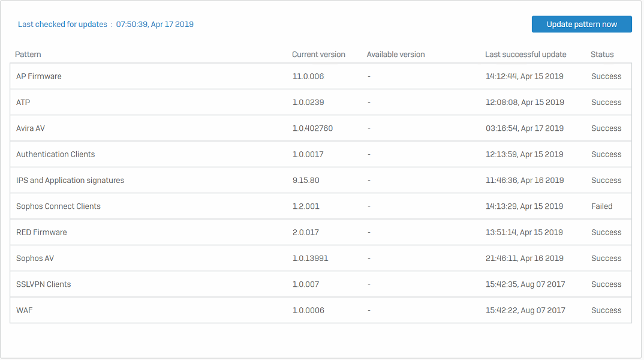Click the last checked for updates timestamp
This screenshot has width=644, height=360.
155,25
